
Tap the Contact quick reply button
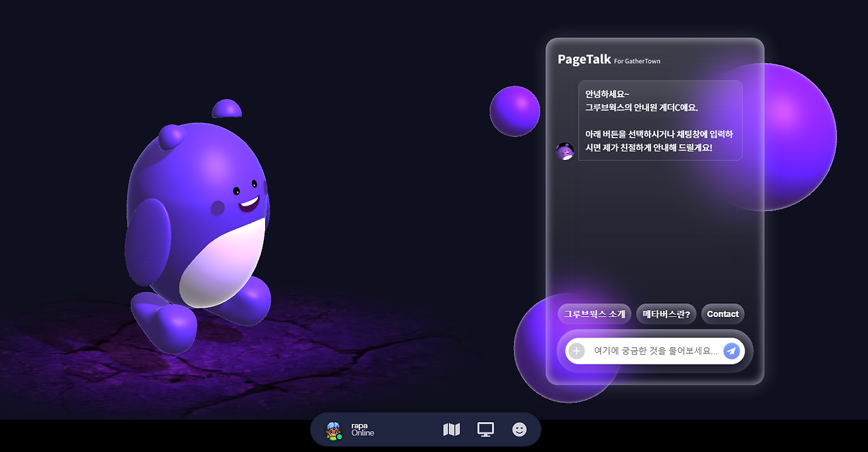723,314
